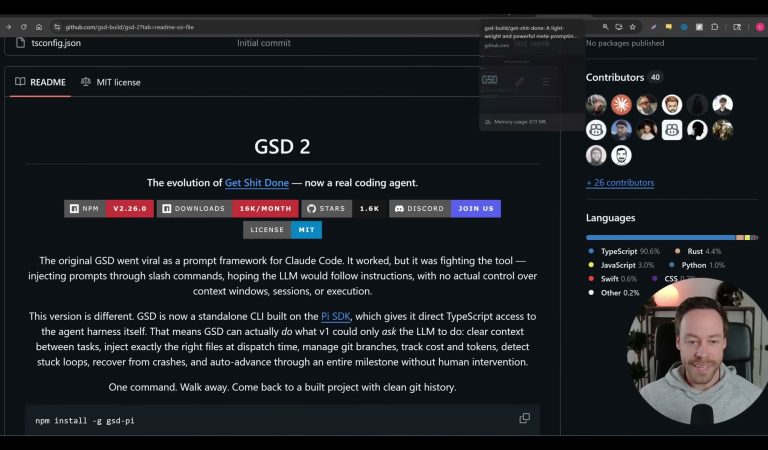The image size is (768, 450).
Task: Click the red dot beside Swift
Action: pyautogui.click(x=591, y=279)
